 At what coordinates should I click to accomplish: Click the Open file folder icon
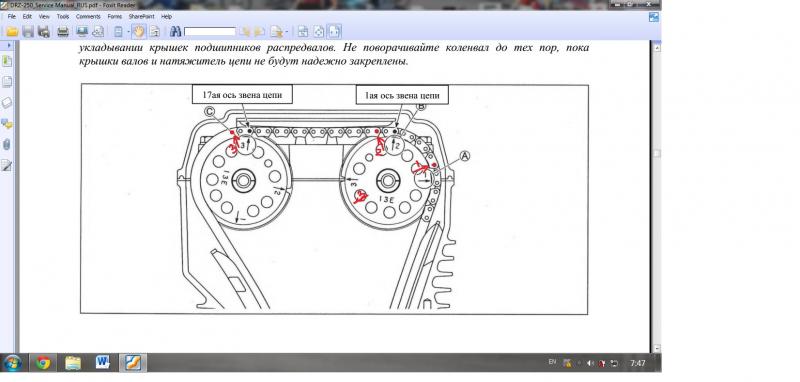(x=12, y=32)
